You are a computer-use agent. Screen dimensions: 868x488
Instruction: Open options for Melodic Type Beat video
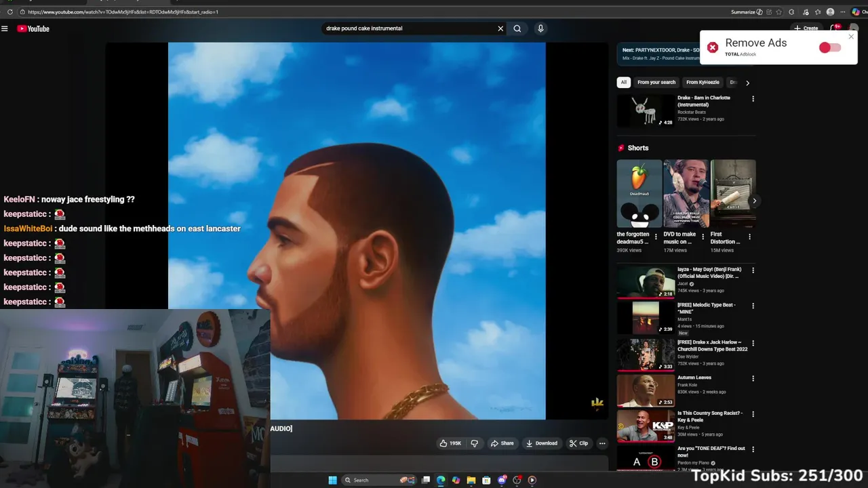tap(753, 306)
